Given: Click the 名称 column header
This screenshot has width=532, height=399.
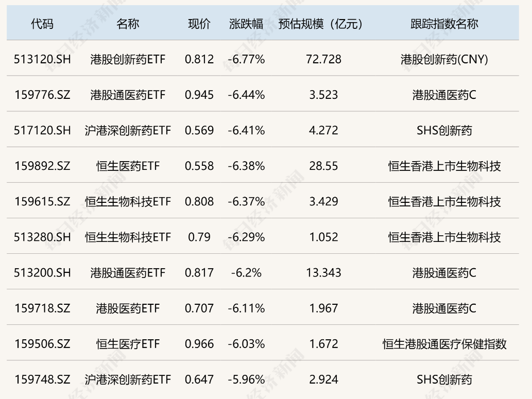Looking at the screenshot, I should point(128,24).
